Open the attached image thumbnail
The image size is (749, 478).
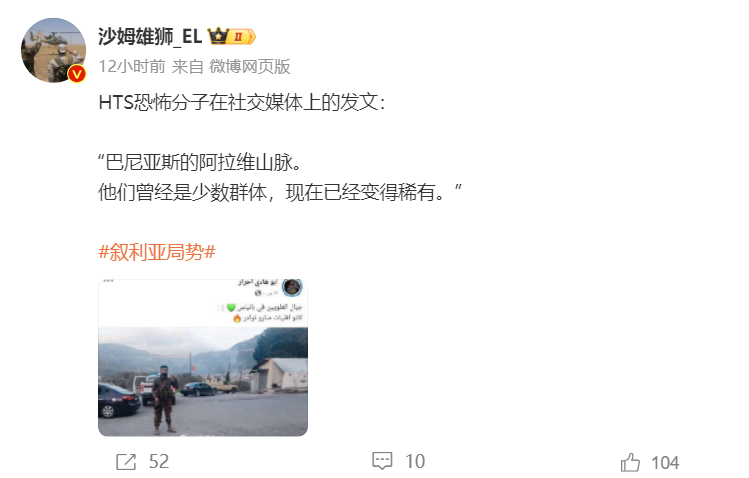[x=203, y=358]
